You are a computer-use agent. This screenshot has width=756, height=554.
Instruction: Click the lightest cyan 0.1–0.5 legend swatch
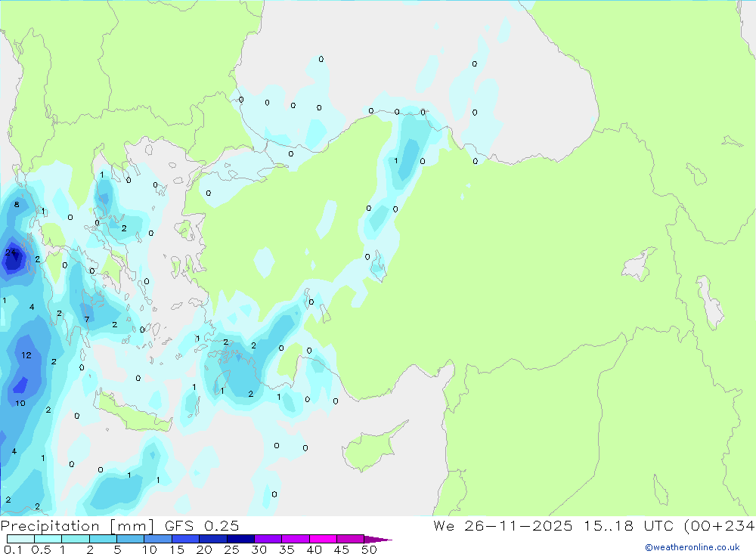tap(20, 539)
